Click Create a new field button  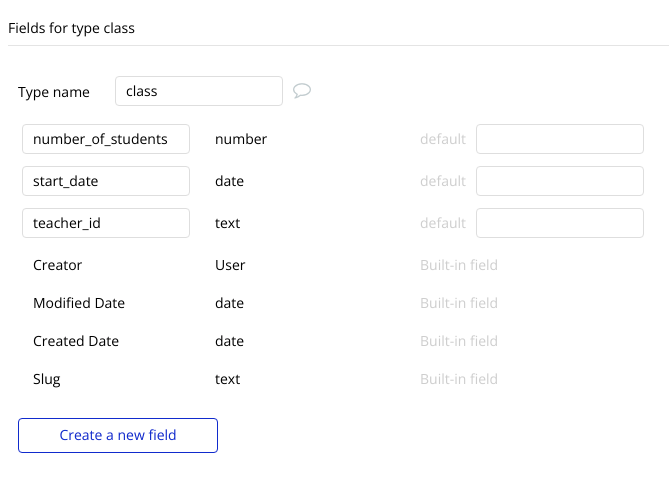click(118, 435)
